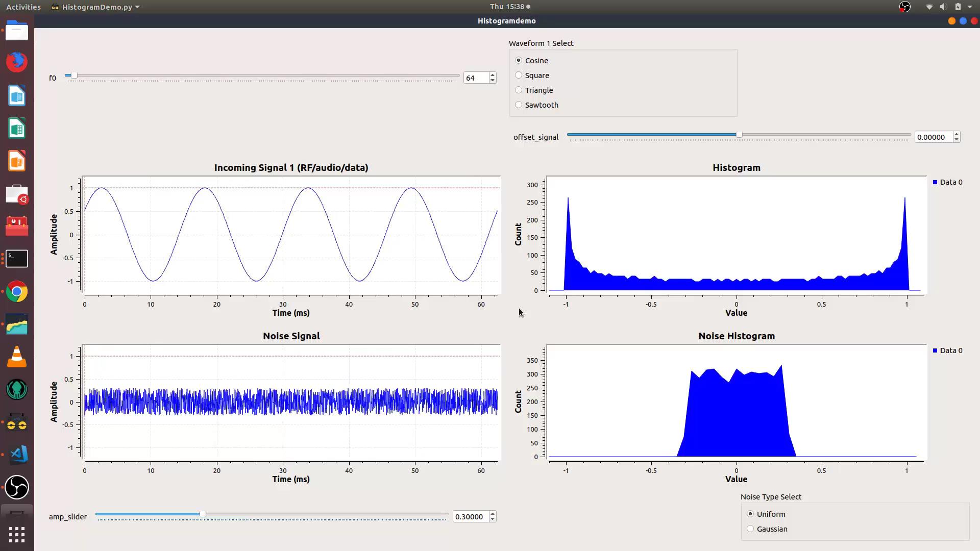Screen dimensions: 980x551
Task: Open the Show Applications grid
Action: pos(17,534)
